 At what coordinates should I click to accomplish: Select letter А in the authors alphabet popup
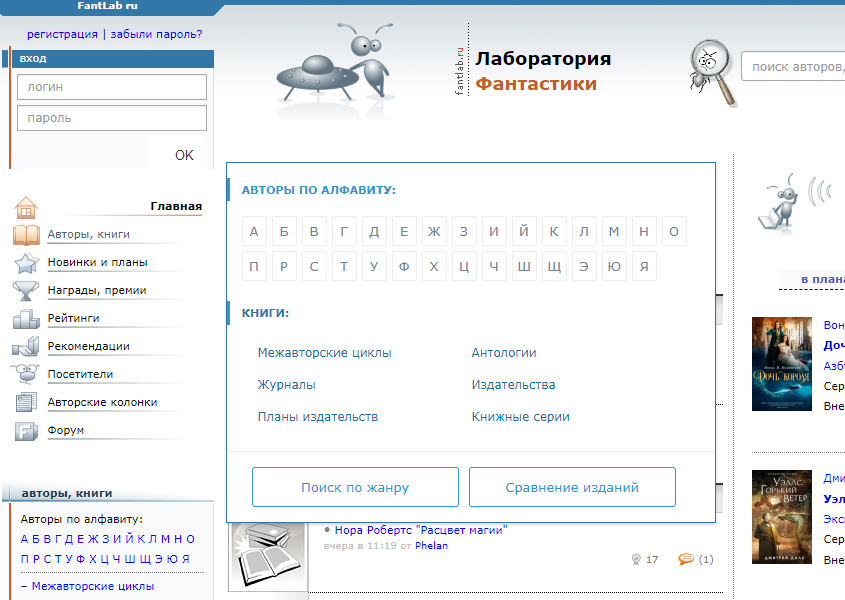tap(254, 232)
